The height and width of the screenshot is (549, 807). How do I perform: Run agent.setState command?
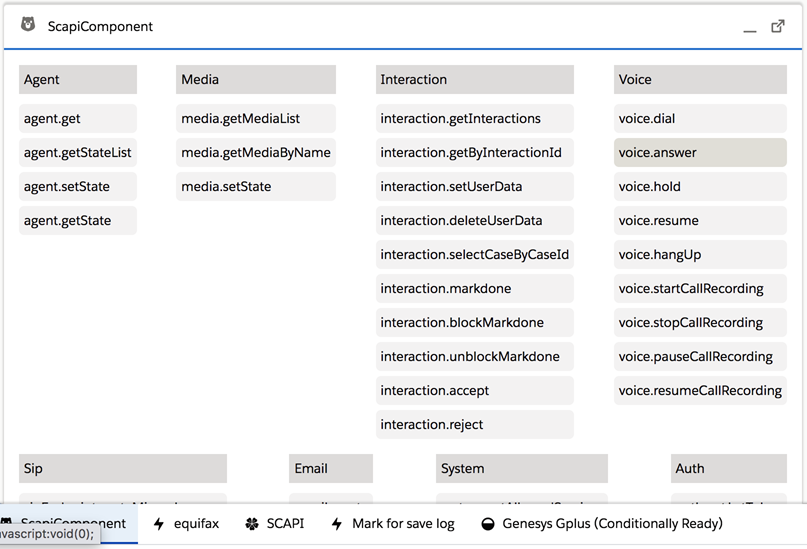(77, 187)
